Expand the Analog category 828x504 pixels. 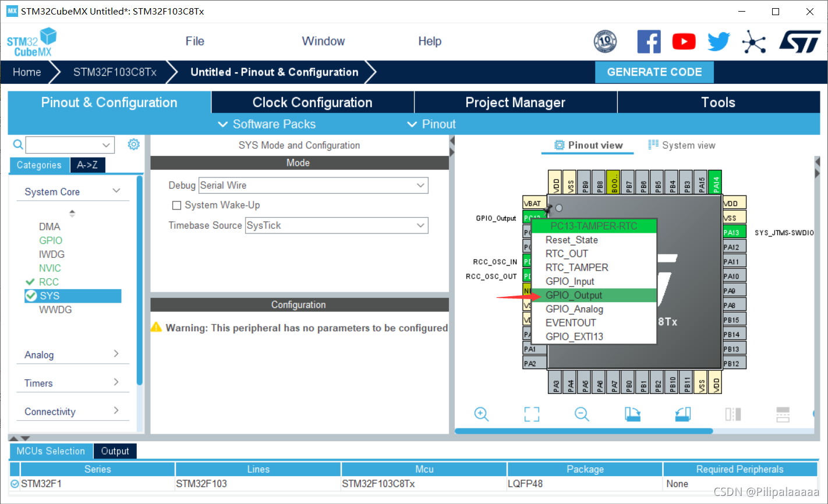point(116,354)
